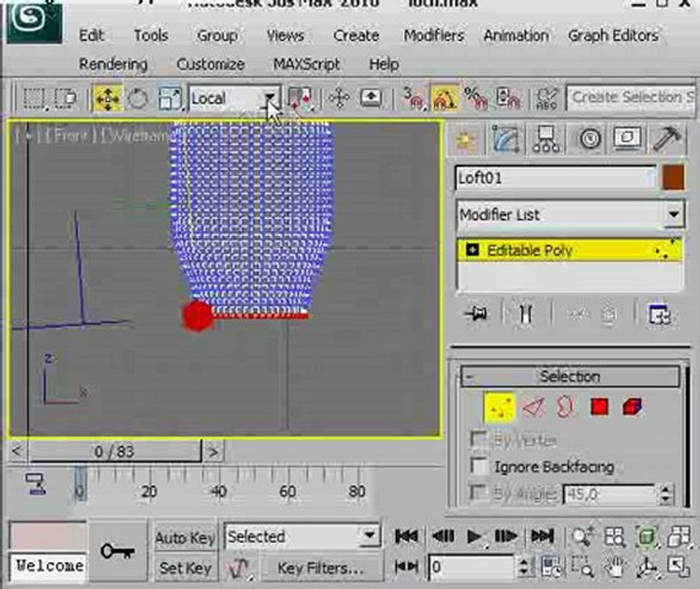This screenshot has height=589, width=700.
Task: Click Maximize Viewport Toggle icon
Action: [x=678, y=567]
